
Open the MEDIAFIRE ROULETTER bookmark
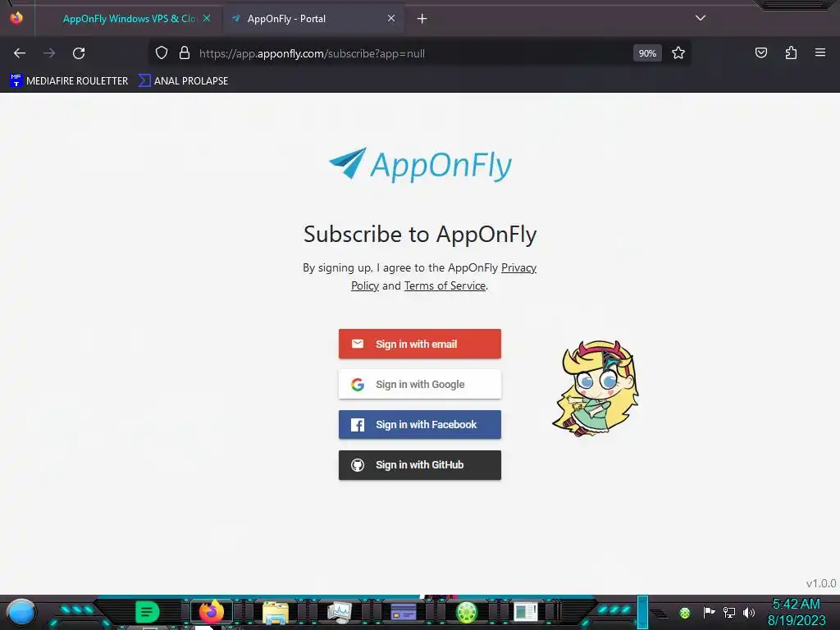69,81
